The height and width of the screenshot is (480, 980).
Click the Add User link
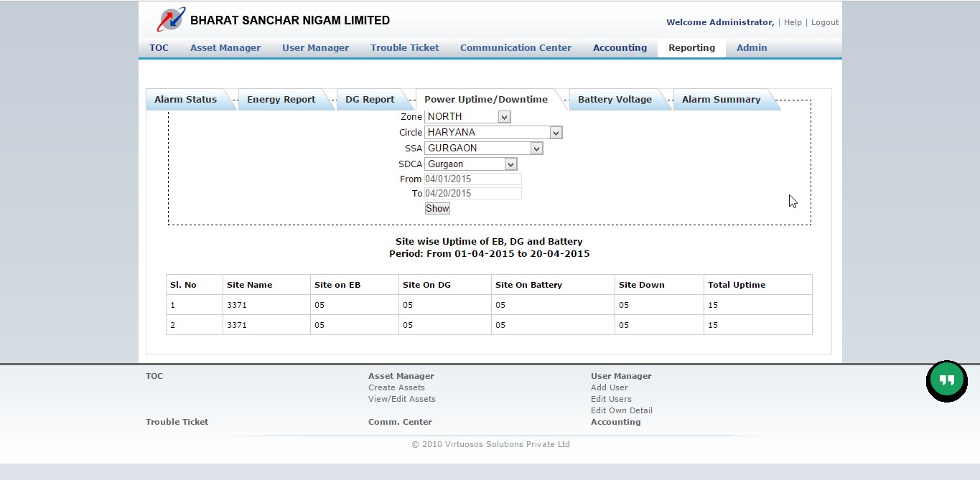tap(610, 387)
